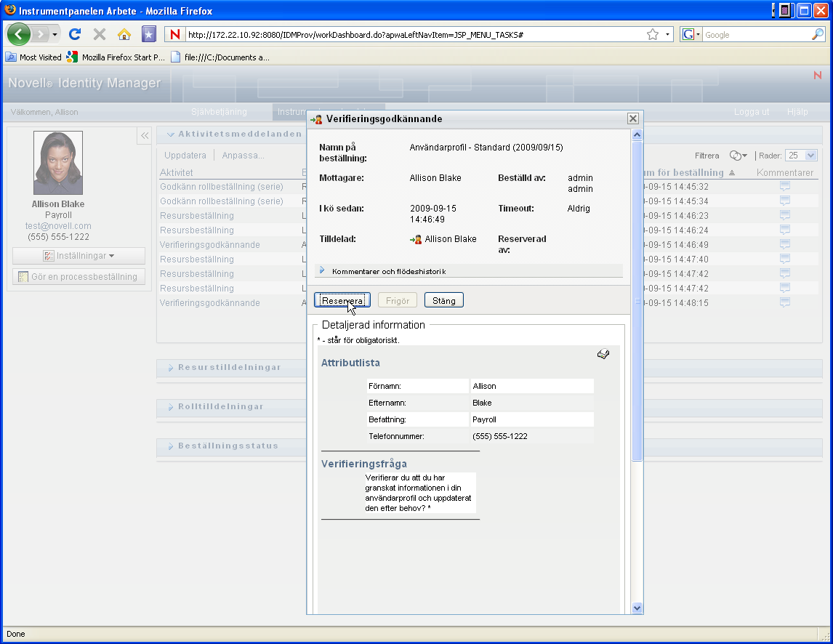
Task: Click test@novell.com email link
Action: (x=58, y=226)
